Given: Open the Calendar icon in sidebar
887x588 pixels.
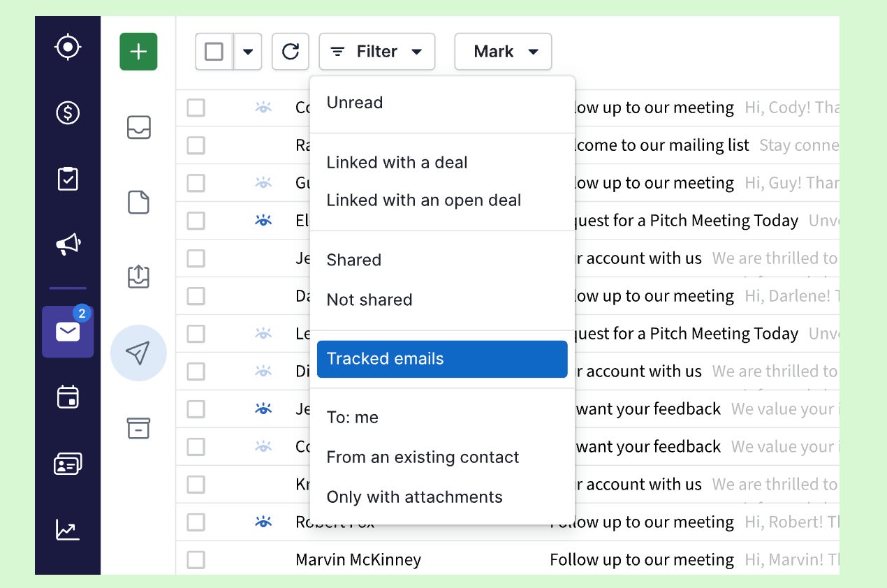Looking at the screenshot, I should (68, 397).
